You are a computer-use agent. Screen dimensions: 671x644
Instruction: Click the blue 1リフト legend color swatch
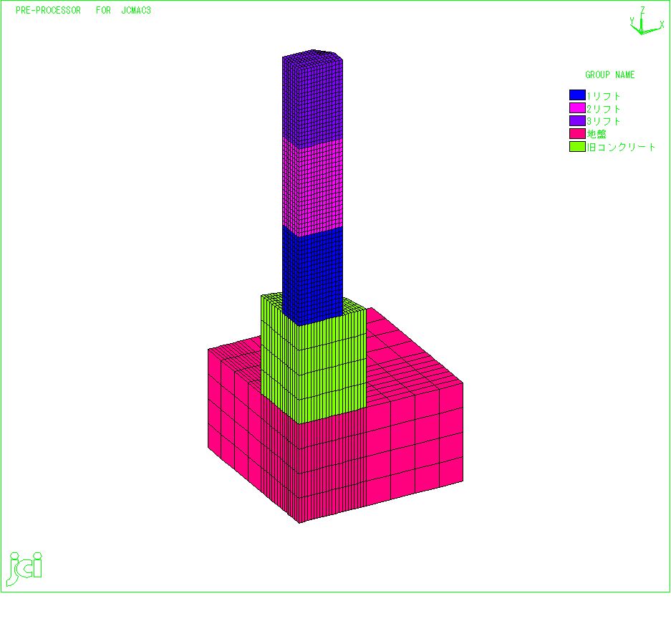pyautogui.click(x=577, y=95)
